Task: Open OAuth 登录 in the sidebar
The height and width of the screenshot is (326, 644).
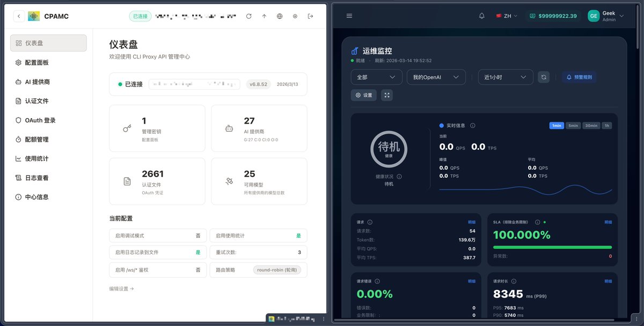Action: click(48, 120)
